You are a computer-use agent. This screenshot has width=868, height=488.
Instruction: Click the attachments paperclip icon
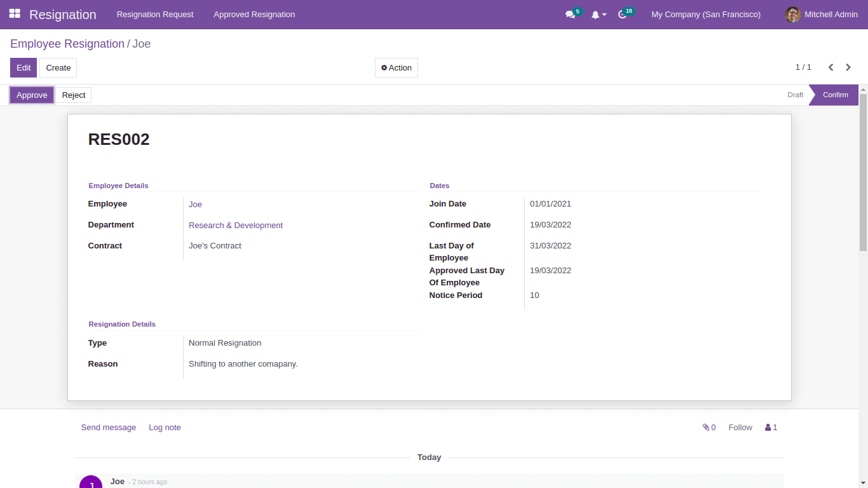pos(705,427)
